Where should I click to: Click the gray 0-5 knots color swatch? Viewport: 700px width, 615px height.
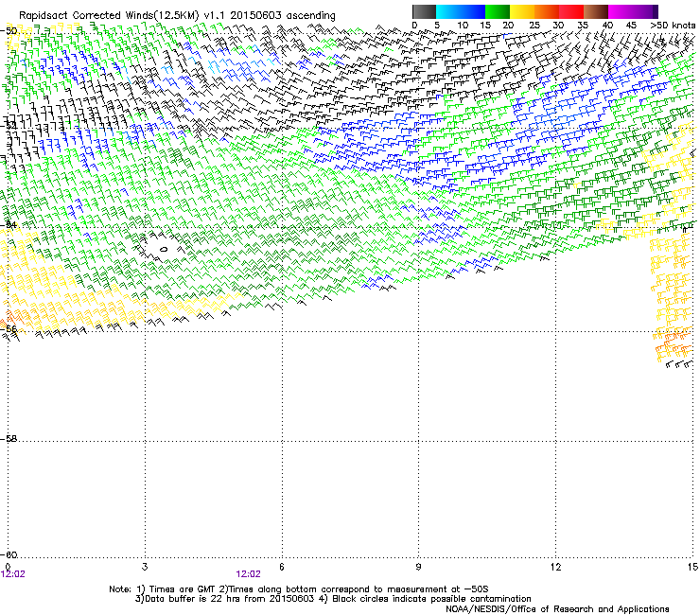pos(424,11)
